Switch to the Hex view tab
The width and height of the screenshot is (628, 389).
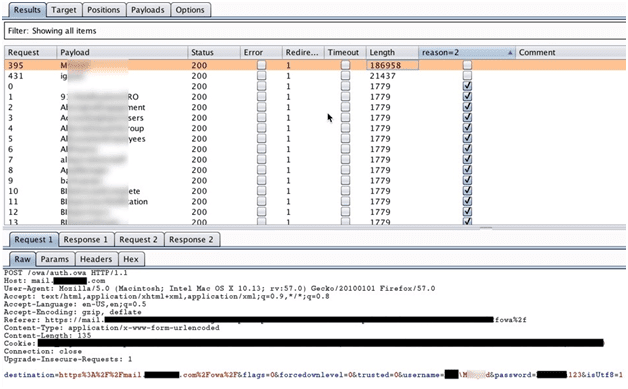[x=131, y=259]
